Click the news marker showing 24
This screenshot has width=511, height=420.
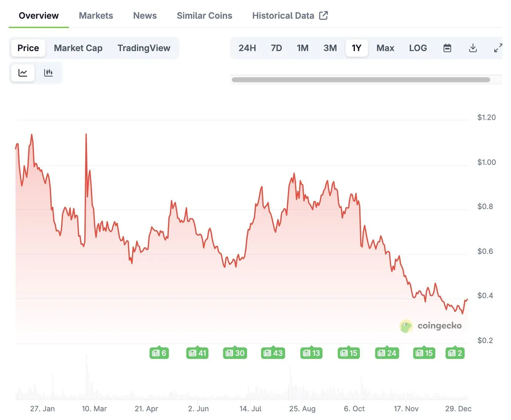(387, 353)
